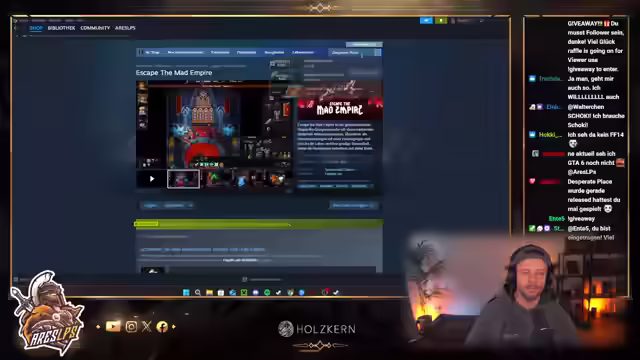Click the '@AresLPs' mention in chat
Screen dimensions: 640x360
click(582, 172)
